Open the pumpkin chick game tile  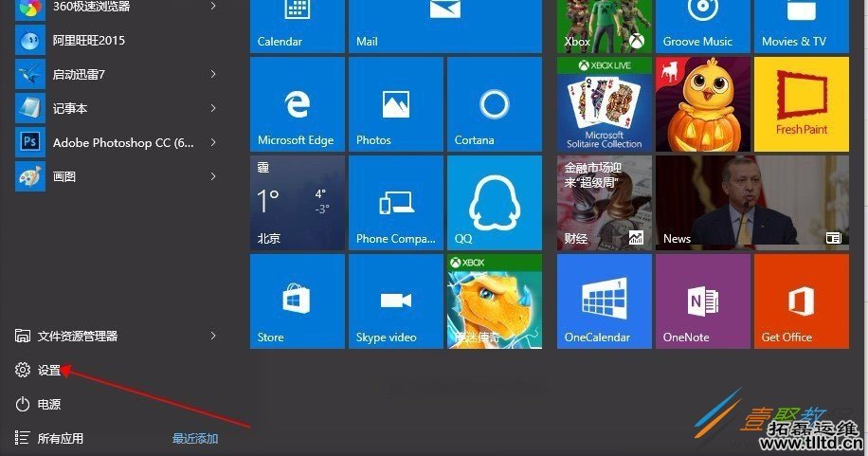tap(702, 104)
